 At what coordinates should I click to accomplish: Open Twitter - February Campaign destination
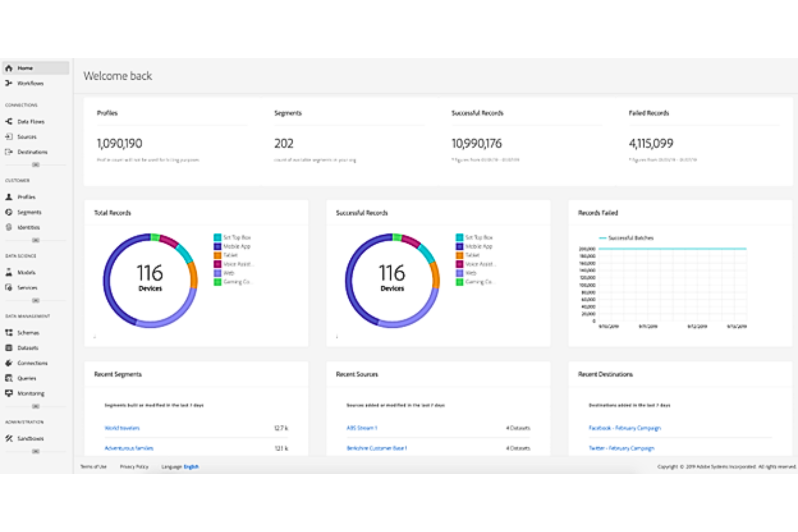tap(621, 448)
